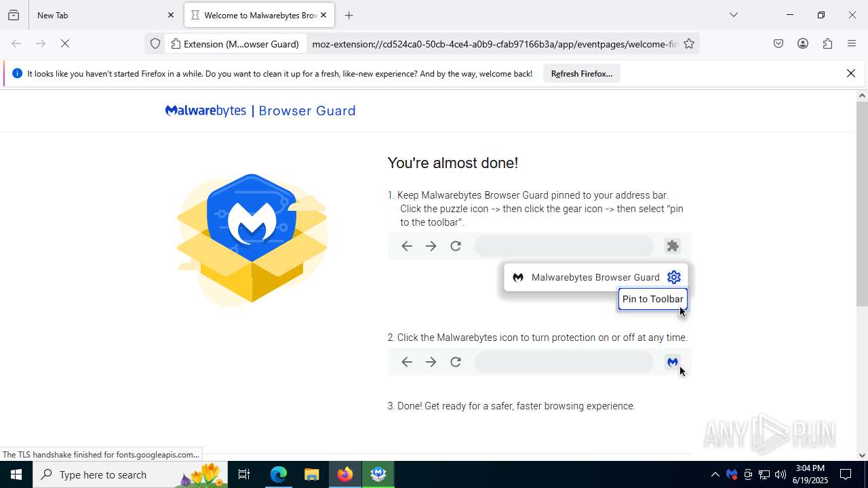Click the notification bar info icon
Viewport: 868px width, 488px height.
[18, 73]
